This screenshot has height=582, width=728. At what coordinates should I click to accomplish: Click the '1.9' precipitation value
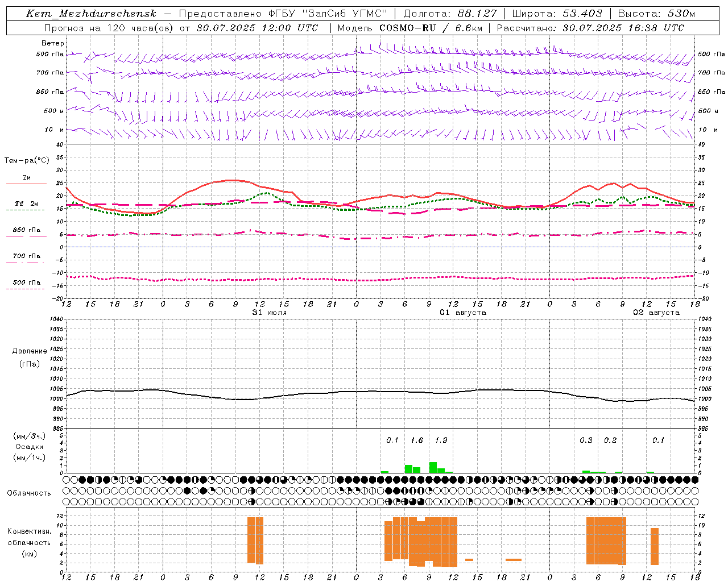pyautogui.click(x=441, y=440)
